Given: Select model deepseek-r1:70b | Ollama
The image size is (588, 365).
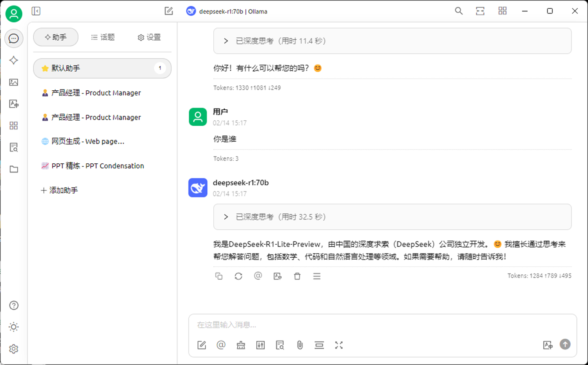Looking at the screenshot, I should (227, 11).
